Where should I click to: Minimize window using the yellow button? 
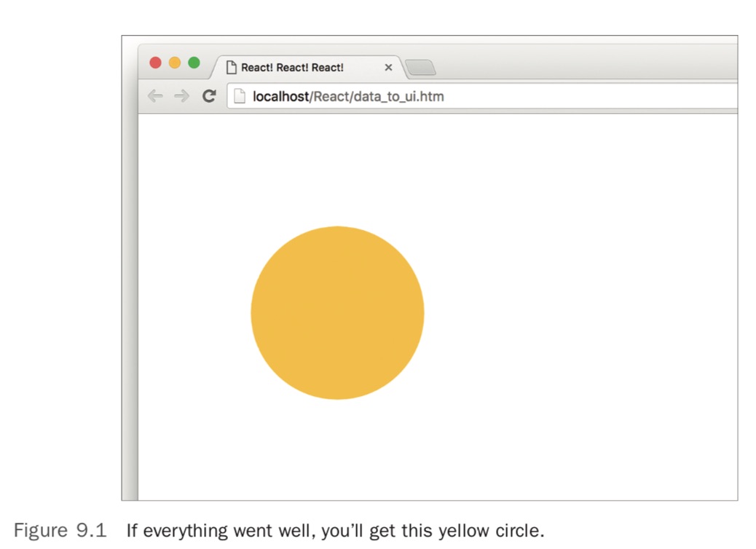(x=175, y=63)
